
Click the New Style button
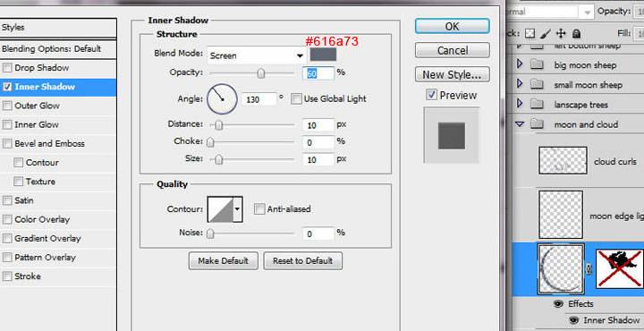(453, 75)
